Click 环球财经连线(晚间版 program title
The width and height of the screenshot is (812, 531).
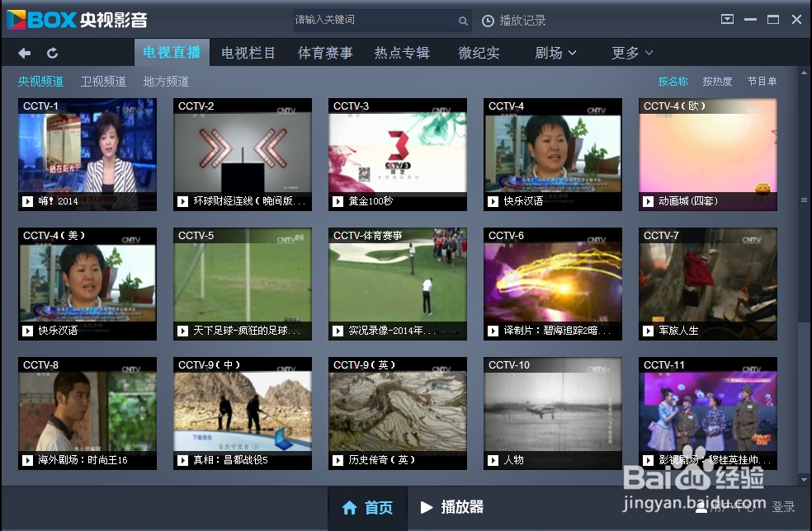pos(249,201)
